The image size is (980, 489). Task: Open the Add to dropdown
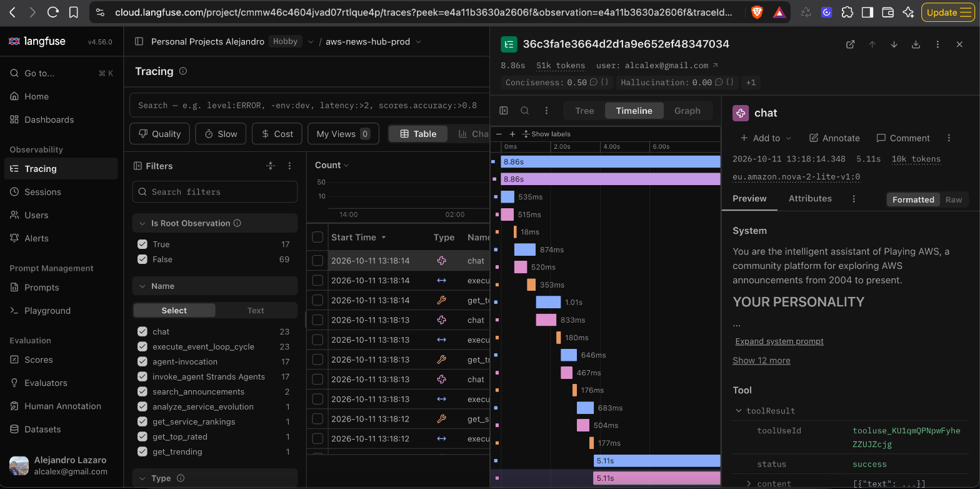pos(766,138)
